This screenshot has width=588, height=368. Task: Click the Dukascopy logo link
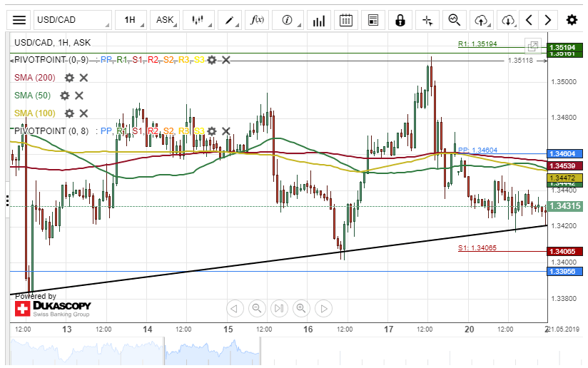(53, 309)
